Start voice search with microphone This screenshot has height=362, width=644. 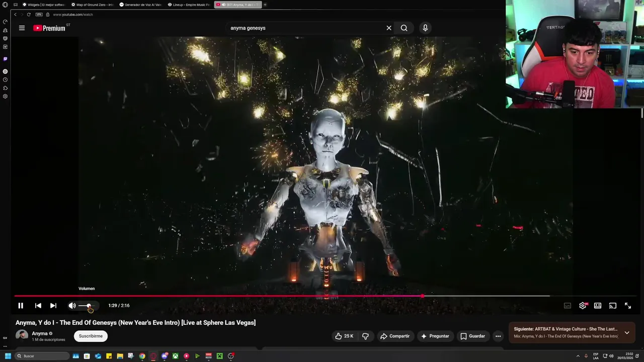425,28
